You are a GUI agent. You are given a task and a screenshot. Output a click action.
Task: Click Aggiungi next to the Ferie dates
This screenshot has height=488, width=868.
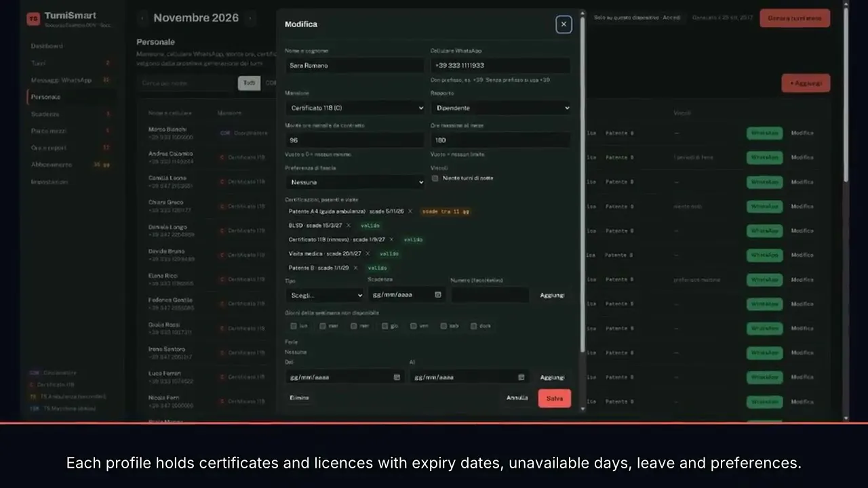tap(552, 378)
